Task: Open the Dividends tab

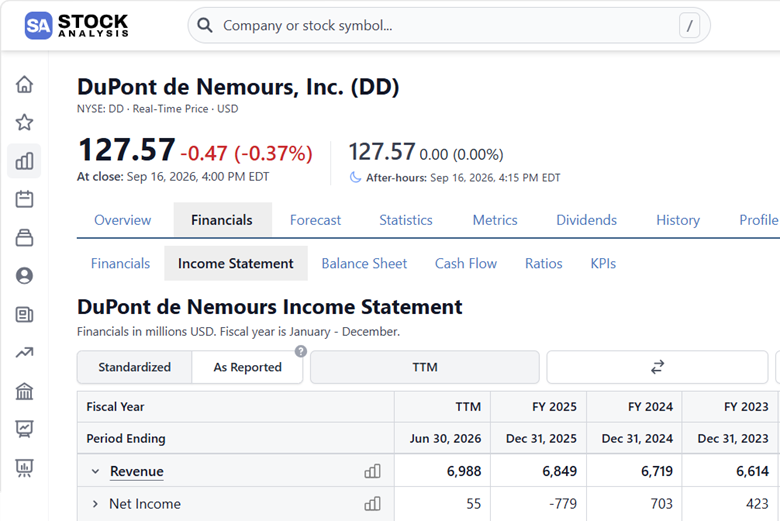Action: tap(586, 220)
